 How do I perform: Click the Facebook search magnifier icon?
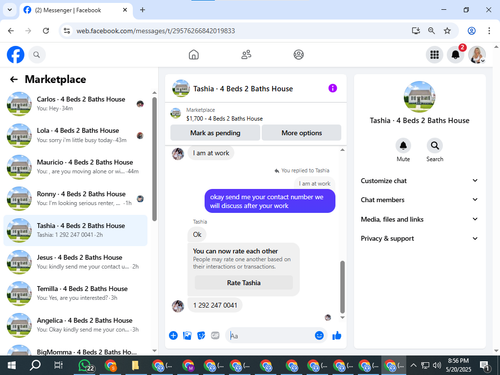point(37,55)
